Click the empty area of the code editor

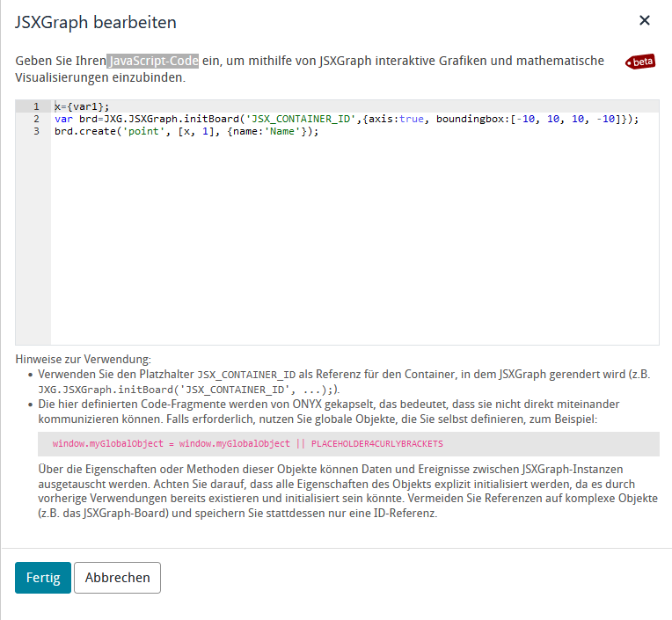tap(354, 240)
